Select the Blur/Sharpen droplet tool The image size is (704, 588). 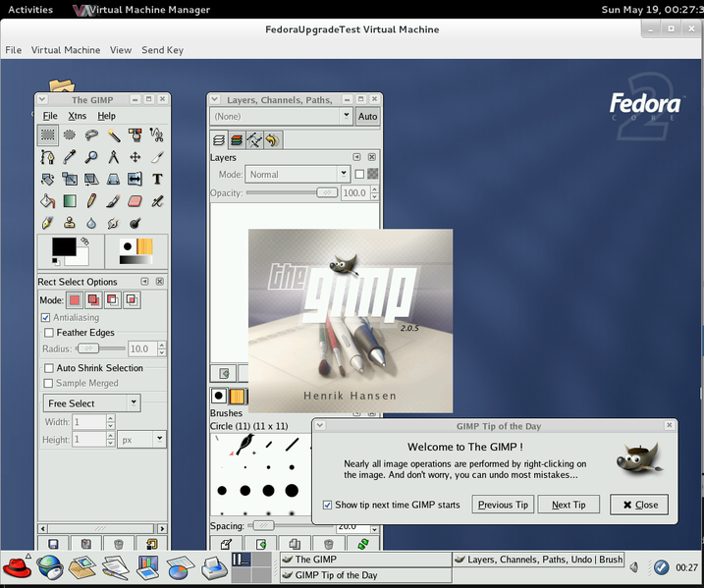pyautogui.click(x=91, y=223)
